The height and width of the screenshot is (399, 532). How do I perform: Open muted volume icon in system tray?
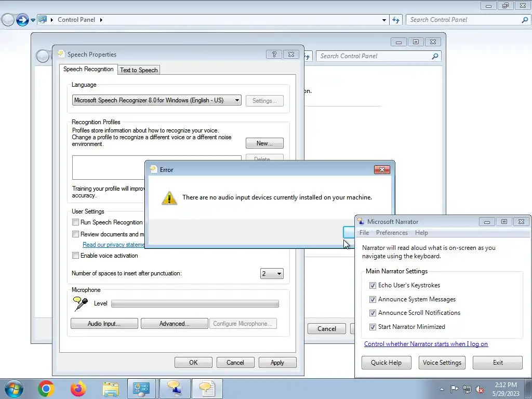(480, 389)
